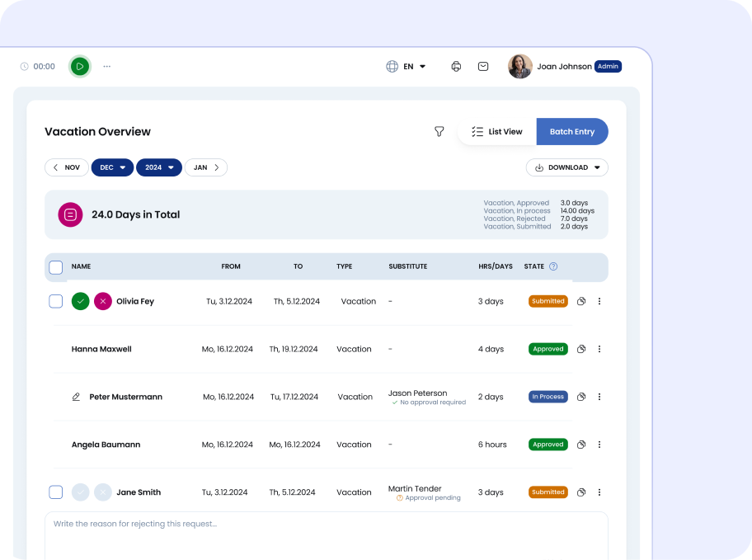Click the Admin badge

coord(608,66)
